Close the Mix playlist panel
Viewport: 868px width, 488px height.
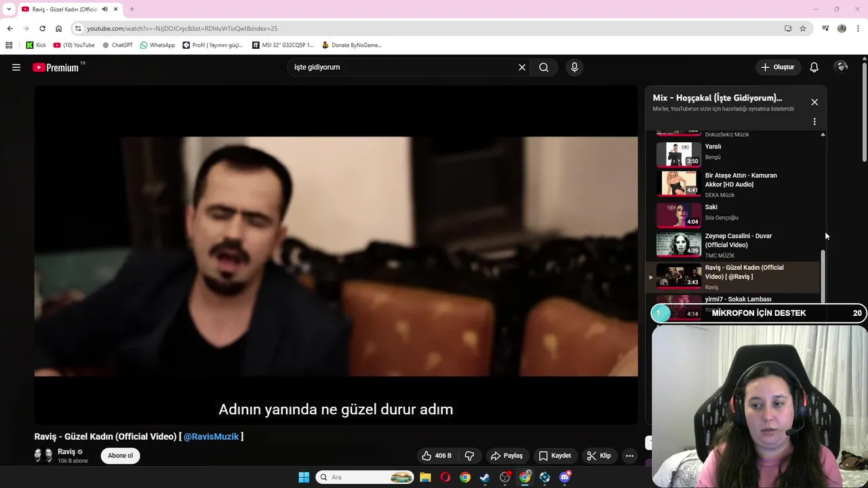coord(814,102)
